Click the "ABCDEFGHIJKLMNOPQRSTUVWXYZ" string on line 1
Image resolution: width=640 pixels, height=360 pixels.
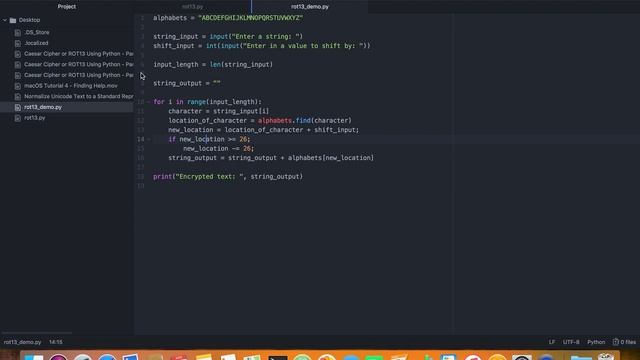coord(251,18)
